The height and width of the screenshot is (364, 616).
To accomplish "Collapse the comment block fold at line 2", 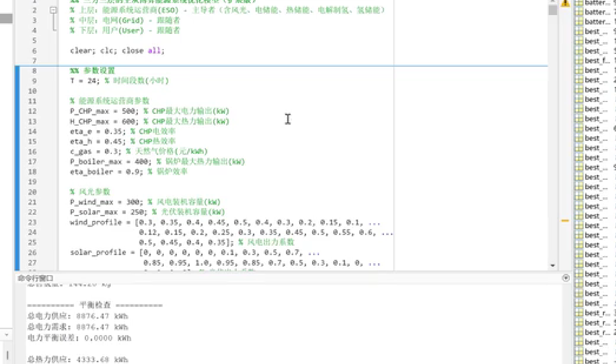I will [x=53, y=10].
